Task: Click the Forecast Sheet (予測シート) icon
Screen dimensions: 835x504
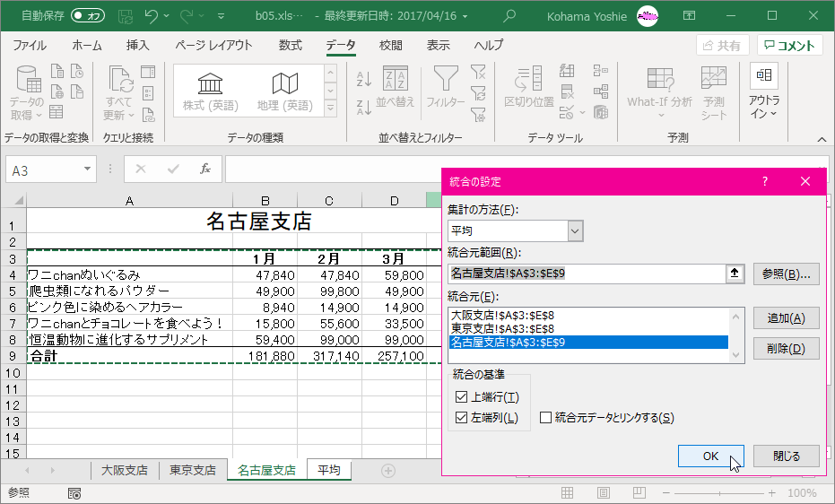Action: (714, 80)
